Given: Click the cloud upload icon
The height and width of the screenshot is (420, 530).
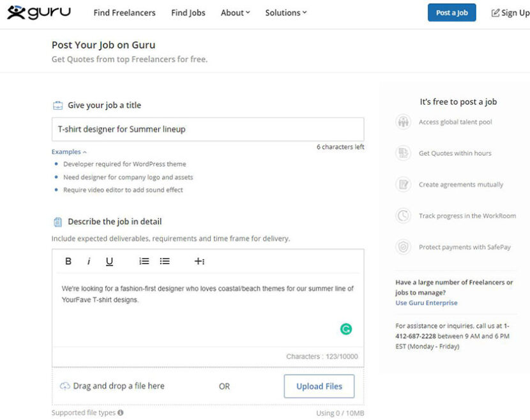Looking at the screenshot, I should coord(66,386).
